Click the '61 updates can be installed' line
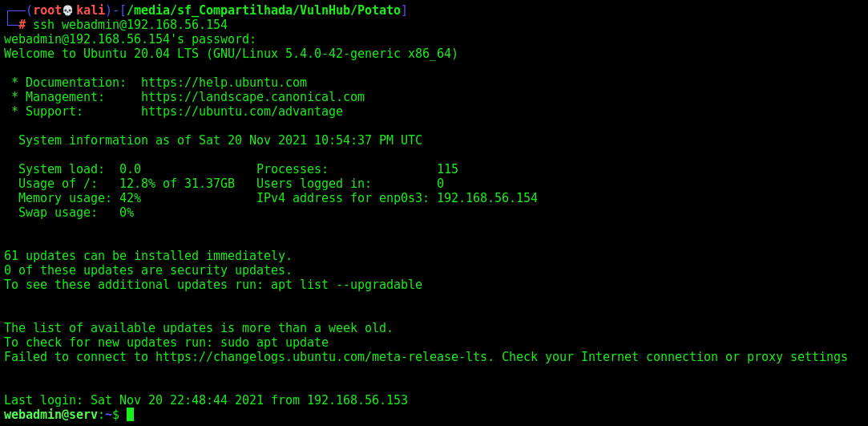 tap(147, 256)
